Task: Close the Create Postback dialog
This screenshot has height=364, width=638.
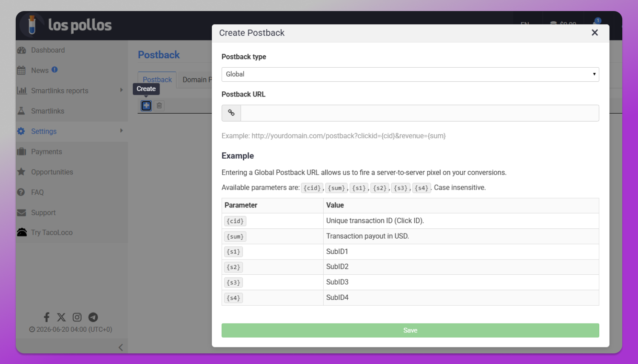Action: pos(595,33)
